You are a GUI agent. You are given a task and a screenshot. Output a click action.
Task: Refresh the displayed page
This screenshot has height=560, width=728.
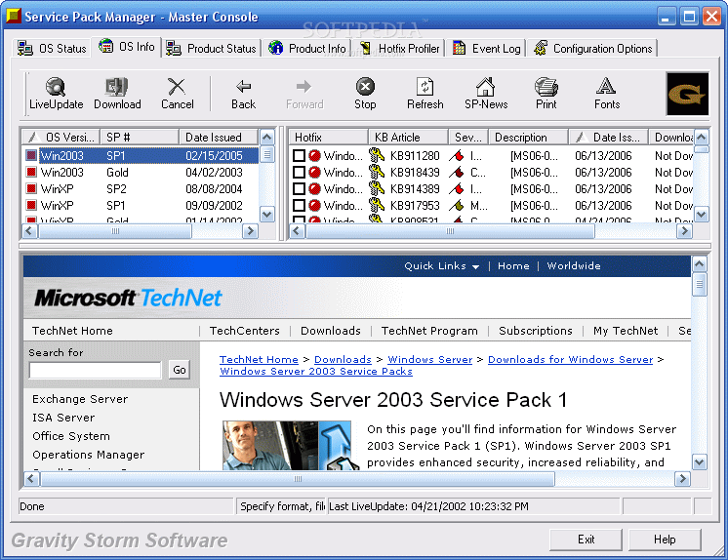[x=425, y=94]
